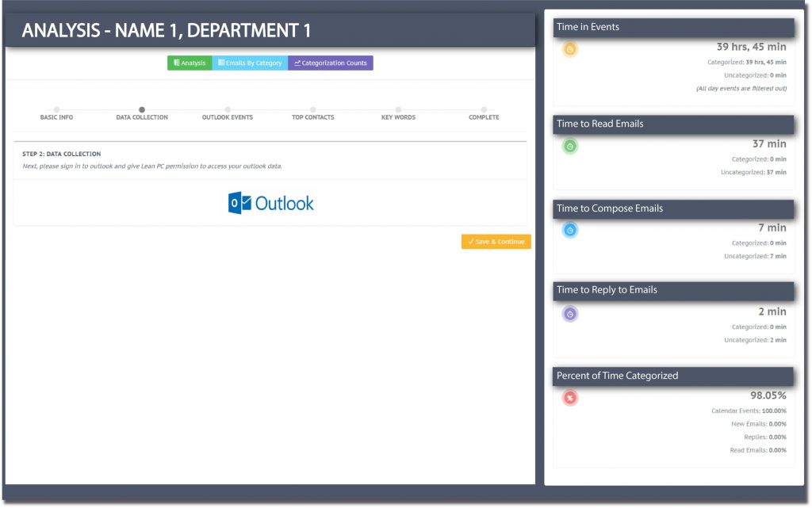Open the Analysis tab
The width and height of the screenshot is (812, 508).
[190, 63]
